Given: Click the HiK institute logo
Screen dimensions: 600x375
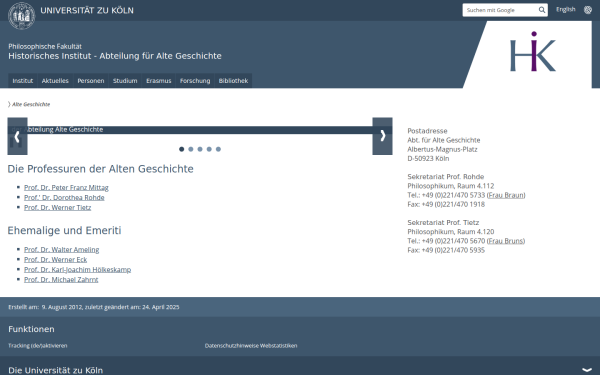Looking at the screenshot, I should pos(533,51).
